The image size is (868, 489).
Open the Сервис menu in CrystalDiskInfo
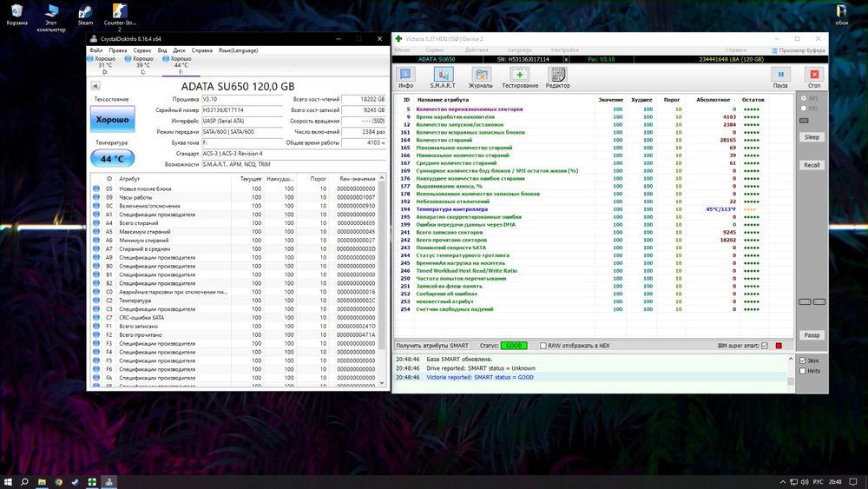tap(142, 50)
